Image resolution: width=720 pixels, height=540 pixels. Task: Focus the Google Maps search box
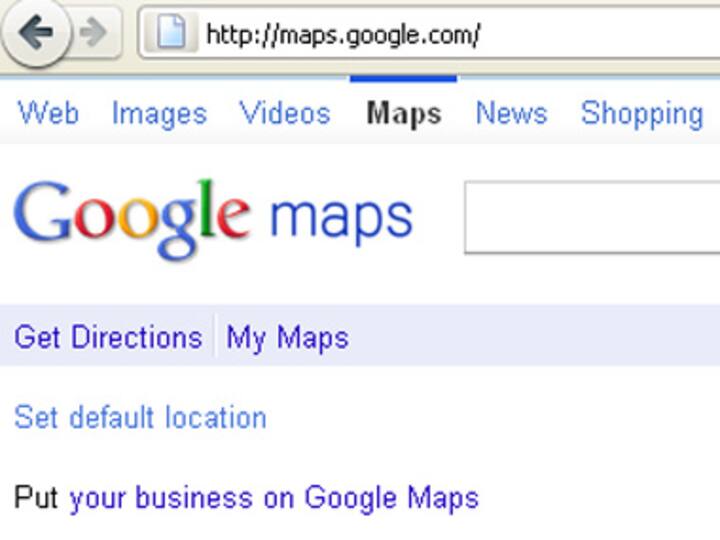pos(592,217)
